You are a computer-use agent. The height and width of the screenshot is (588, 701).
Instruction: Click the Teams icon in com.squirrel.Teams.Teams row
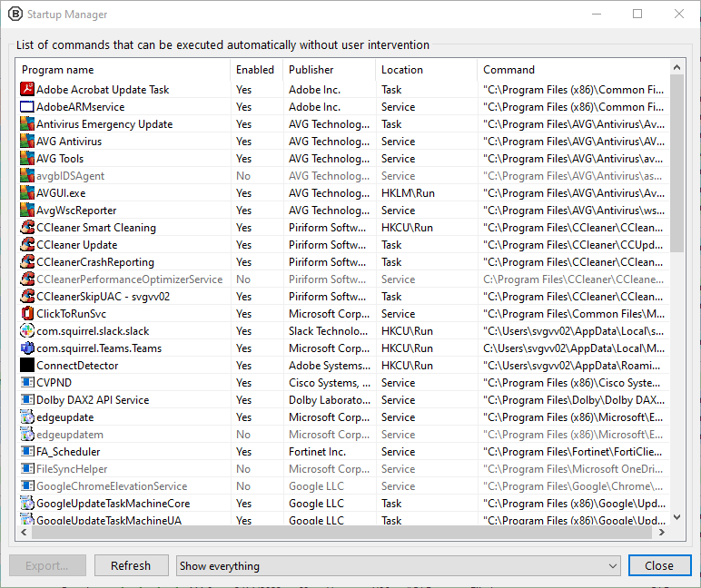point(27,348)
